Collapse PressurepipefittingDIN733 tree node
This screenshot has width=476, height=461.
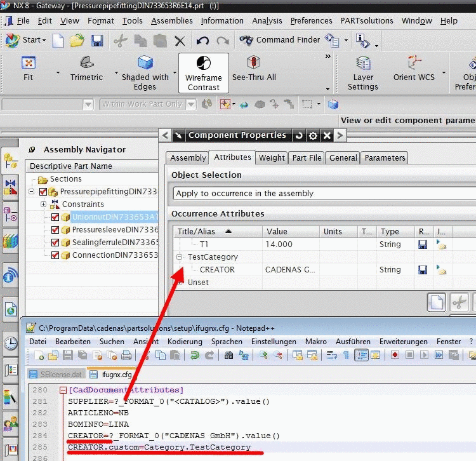[x=31, y=192]
